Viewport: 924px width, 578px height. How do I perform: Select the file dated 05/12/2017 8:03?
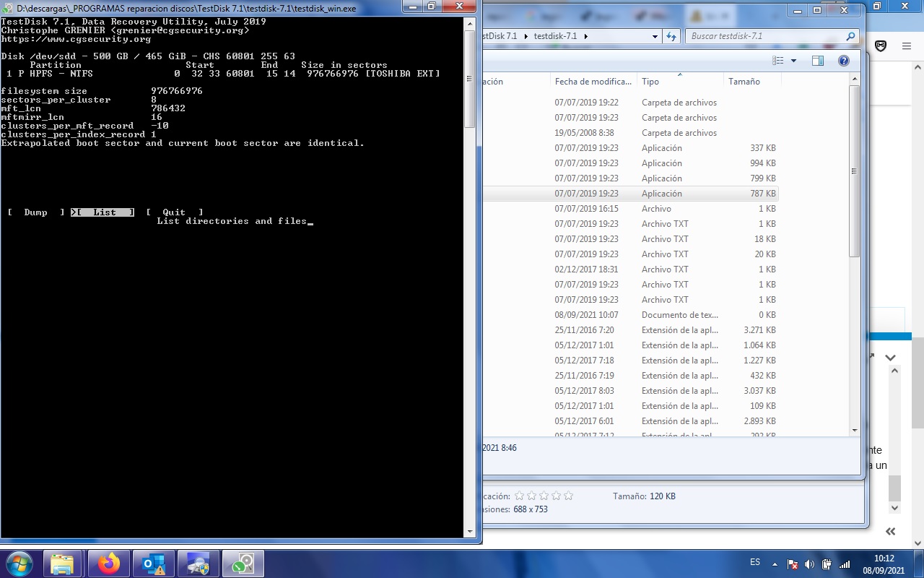[x=630, y=391]
